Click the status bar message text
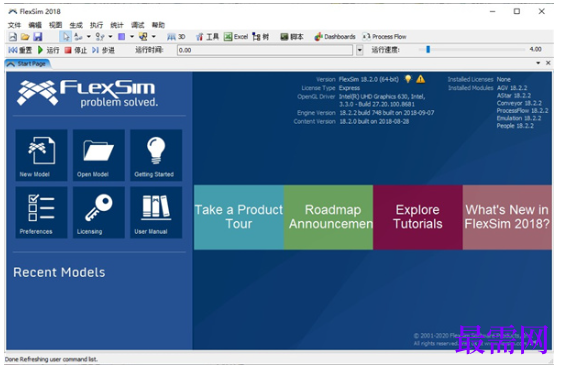567x371 pixels. coord(51,359)
